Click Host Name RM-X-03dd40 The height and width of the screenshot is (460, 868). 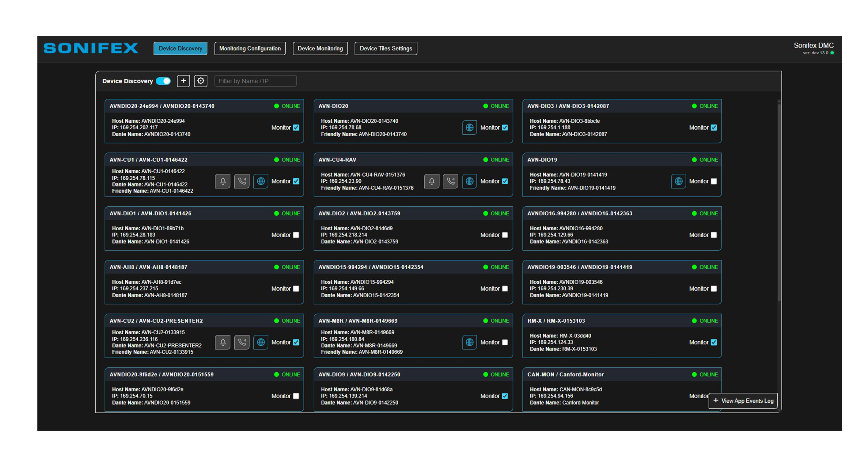coord(575,335)
